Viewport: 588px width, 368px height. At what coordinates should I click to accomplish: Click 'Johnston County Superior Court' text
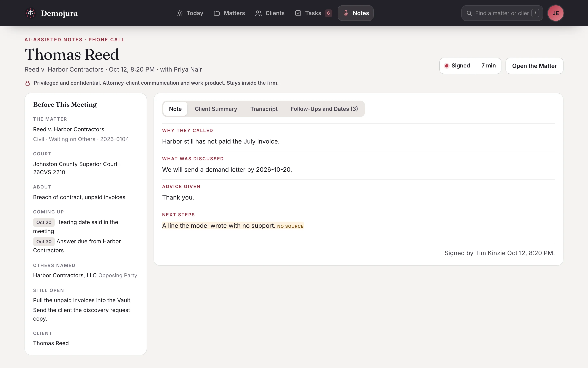75,164
